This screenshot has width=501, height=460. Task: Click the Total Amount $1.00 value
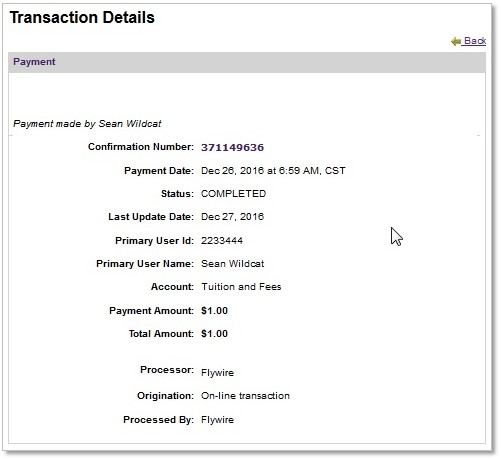[x=214, y=334]
